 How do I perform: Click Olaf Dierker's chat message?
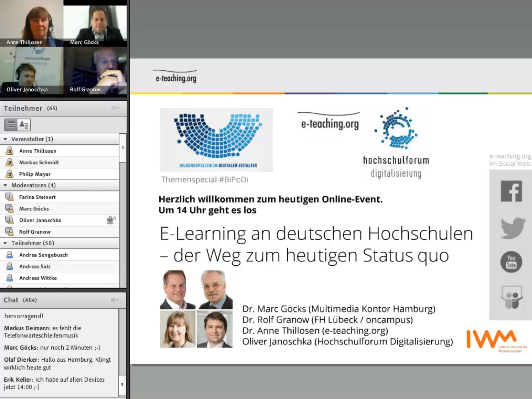[58, 363]
